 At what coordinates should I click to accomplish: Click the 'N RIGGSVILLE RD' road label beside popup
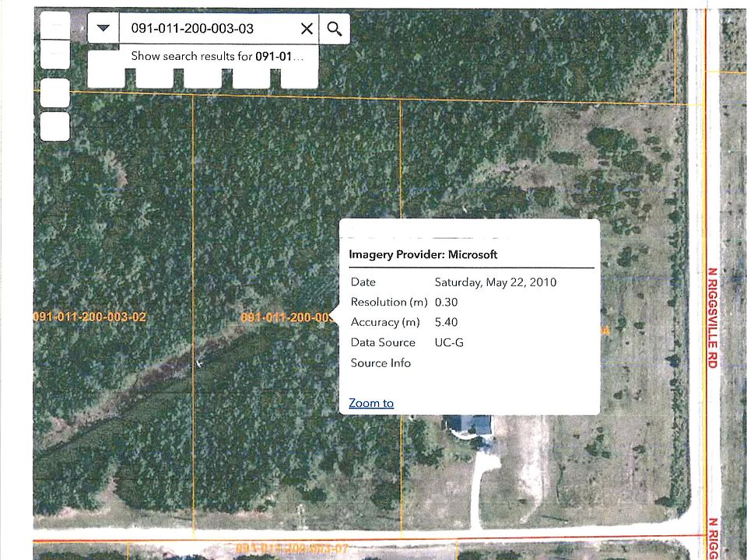(712, 317)
